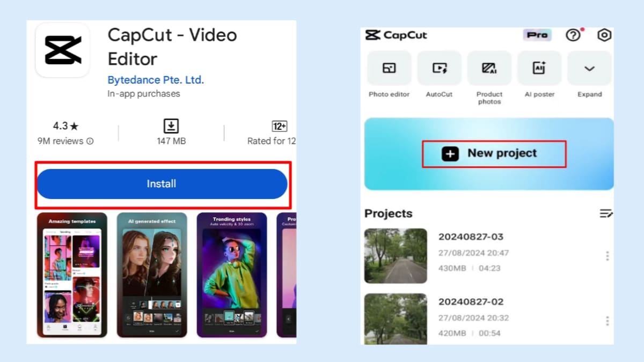View the Amazing templates screenshot
Image resolution: width=644 pixels, height=362 pixels.
[72, 275]
